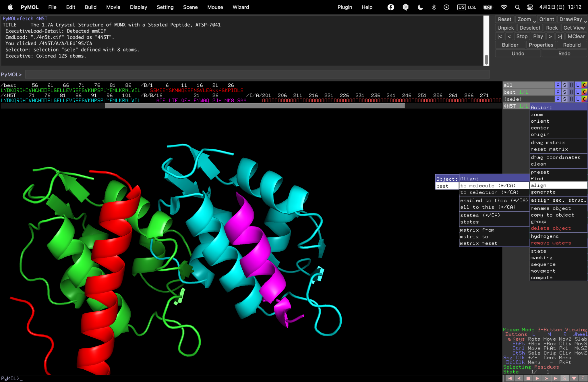Click the Orient button

point(546,19)
